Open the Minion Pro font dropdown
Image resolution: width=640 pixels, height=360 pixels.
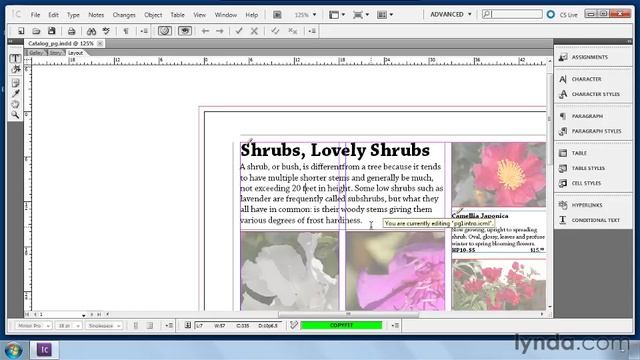[x=33, y=326]
